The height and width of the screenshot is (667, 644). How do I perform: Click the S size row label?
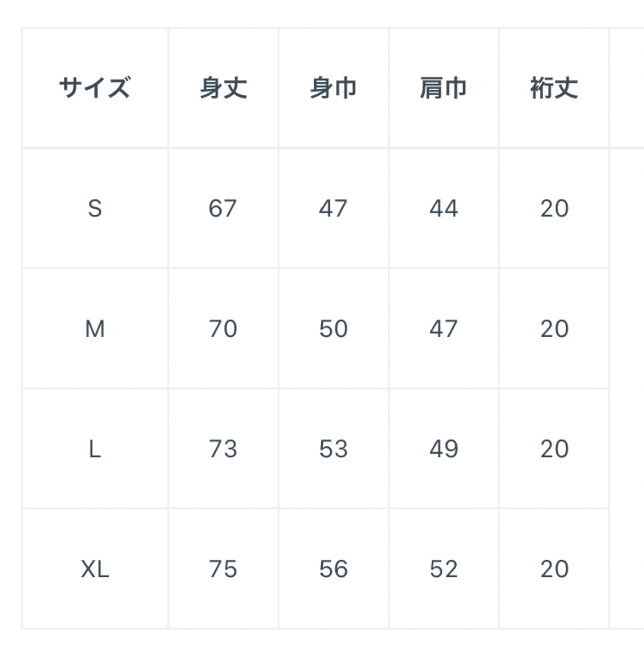[95, 208]
